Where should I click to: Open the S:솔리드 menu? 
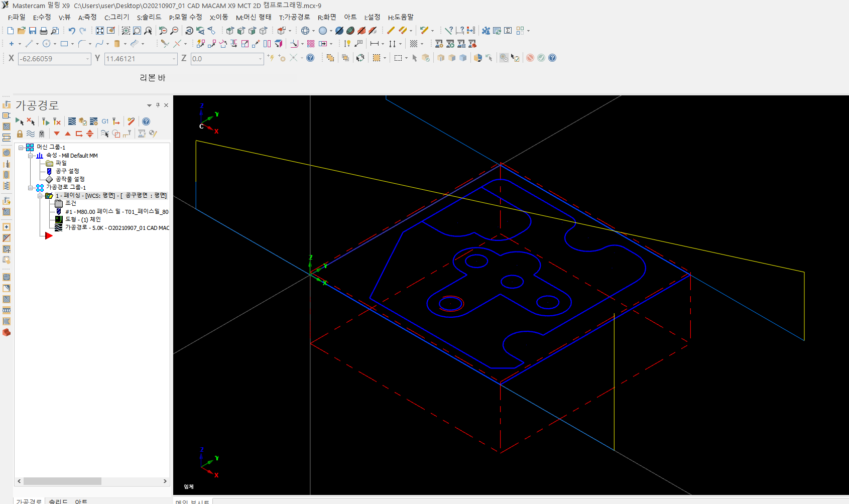(149, 17)
